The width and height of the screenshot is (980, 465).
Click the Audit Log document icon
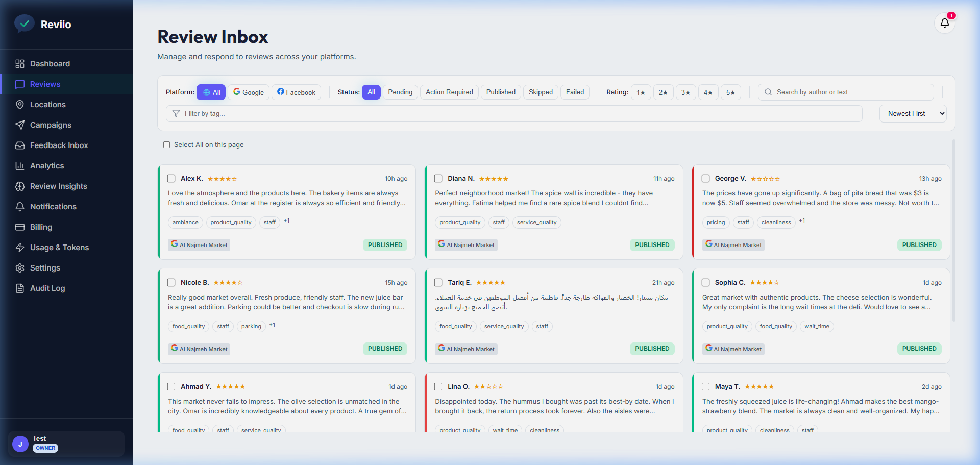click(x=20, y=288)
